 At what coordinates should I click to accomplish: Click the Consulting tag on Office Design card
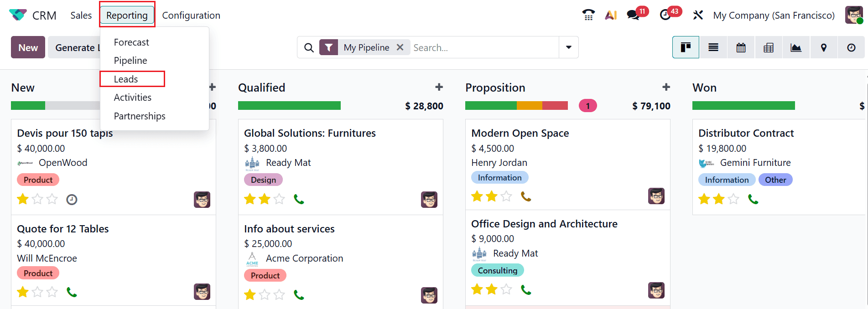(x=498, y=270)
